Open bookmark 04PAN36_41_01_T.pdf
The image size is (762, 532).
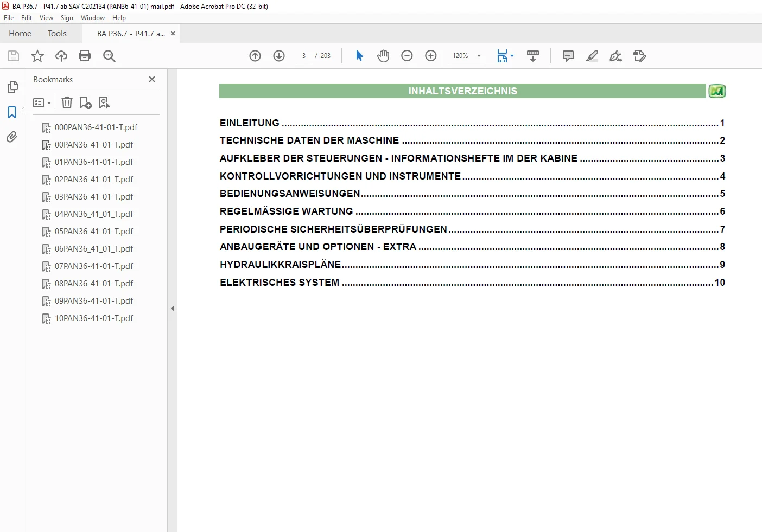pos(94,214)
